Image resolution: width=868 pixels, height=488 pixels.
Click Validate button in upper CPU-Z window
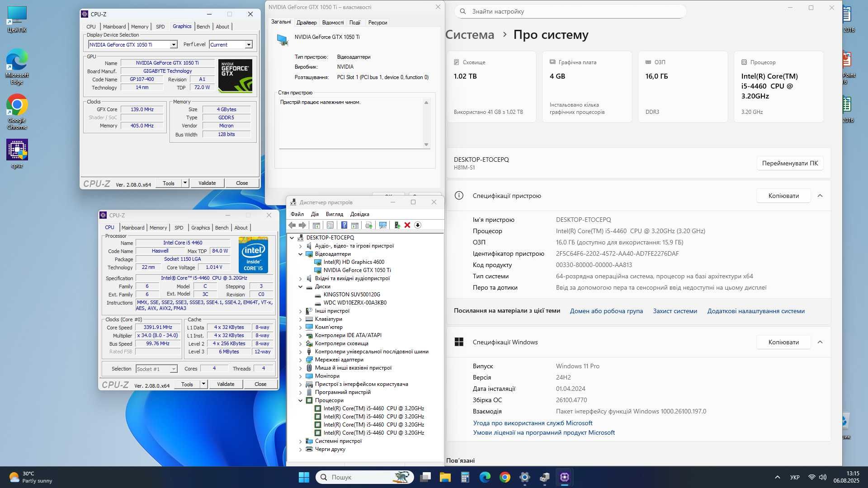point(207,183)
